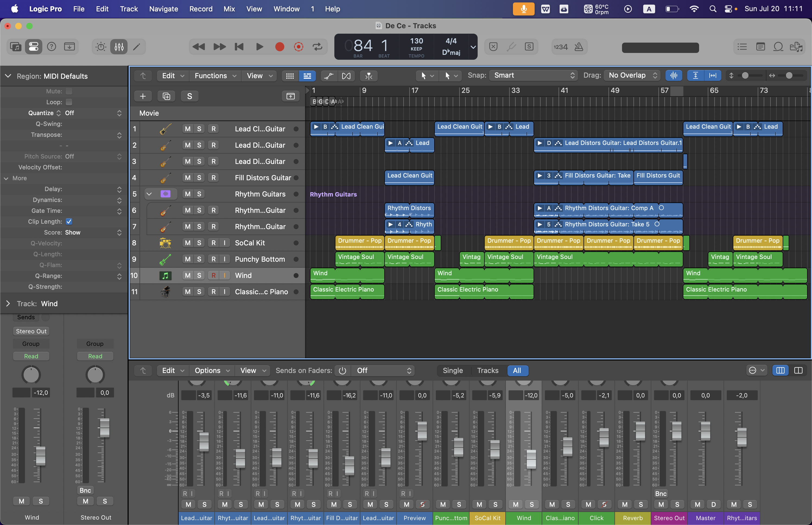The image size is (812, 525).
Task: Mute the Punchy Bottom track
Action: tap(188, 259)
